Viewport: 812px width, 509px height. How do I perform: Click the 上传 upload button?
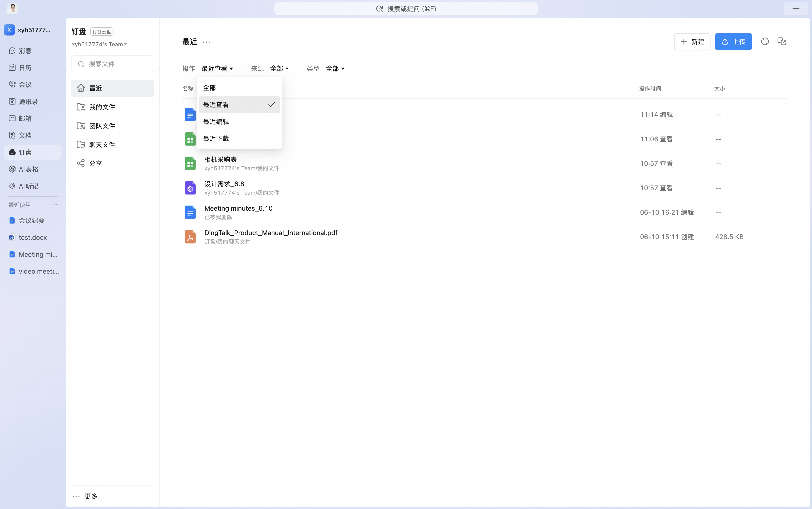[x=733, y=41]
